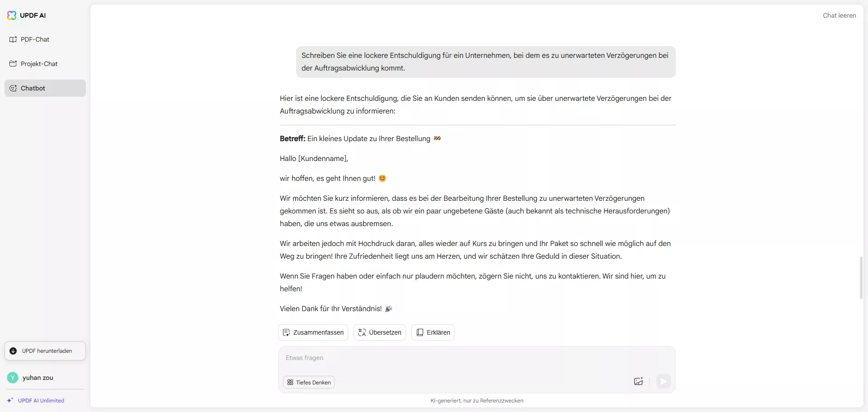The height and width of the screenshot is (412, 868).
Task: Click the Chatbot sidebar icon
Action: coord(13,88)
